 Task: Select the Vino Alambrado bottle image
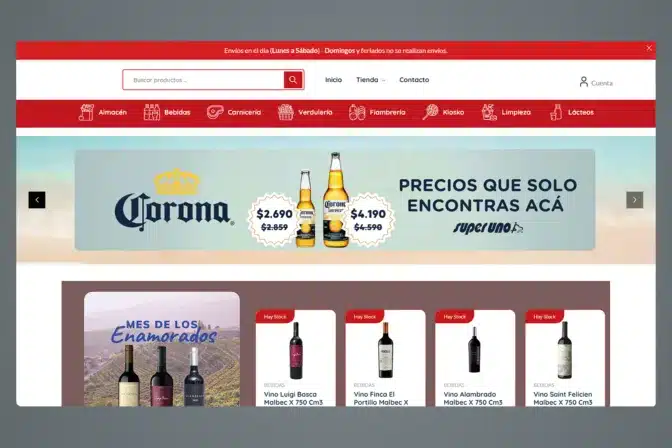coord(474,350)
